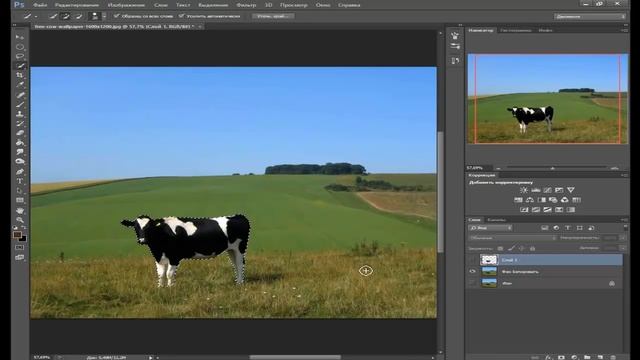640x360 pixels.
Task: Toggle lock layer position
Action: pos(521,248)
